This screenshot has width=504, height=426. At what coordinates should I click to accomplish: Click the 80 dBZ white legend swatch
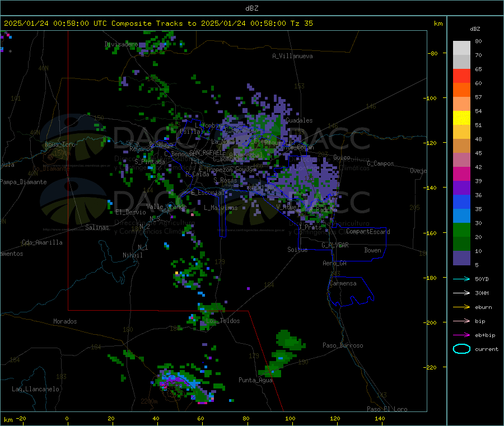pos(461,48)
